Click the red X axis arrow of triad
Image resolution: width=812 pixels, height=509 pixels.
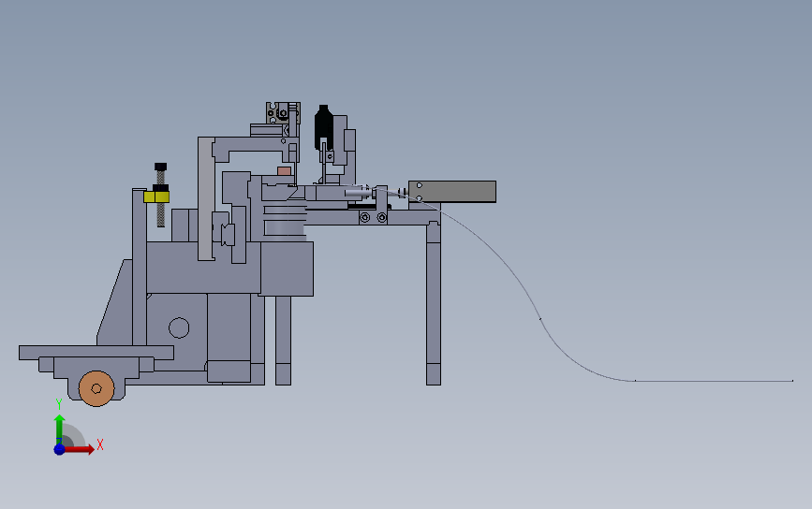(79, 449)
